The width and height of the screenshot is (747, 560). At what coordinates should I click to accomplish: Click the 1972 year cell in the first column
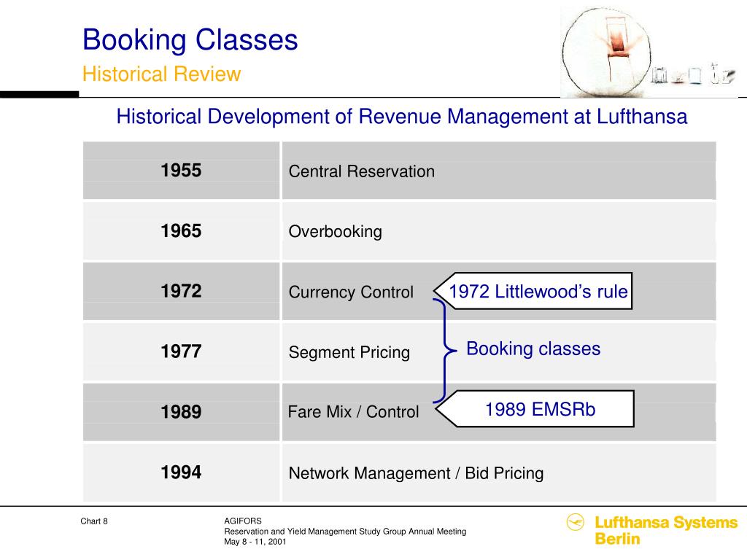tap(181, 291)
